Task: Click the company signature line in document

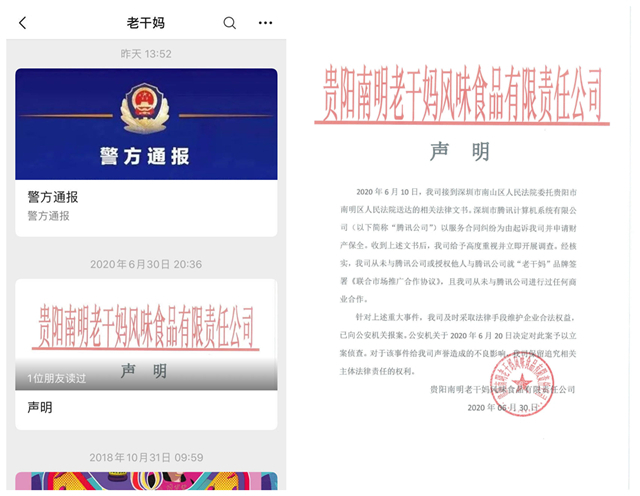Action: (502, 389)
